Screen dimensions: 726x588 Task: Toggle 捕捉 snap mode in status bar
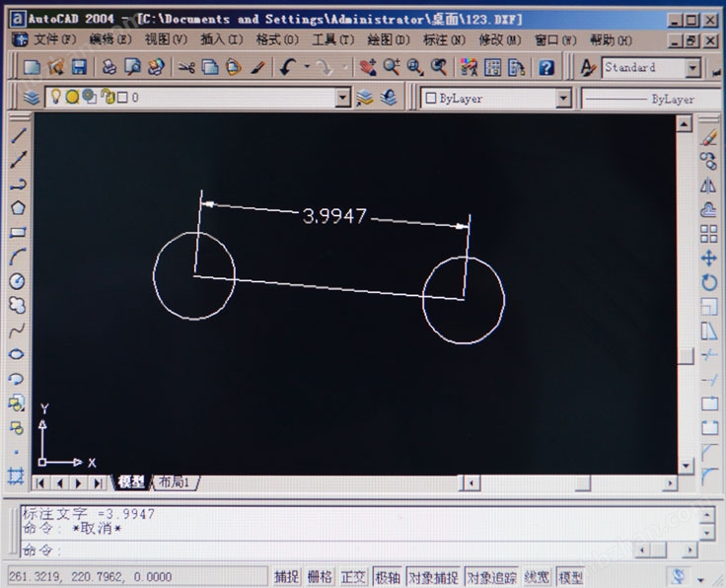(x=286, y=577)
